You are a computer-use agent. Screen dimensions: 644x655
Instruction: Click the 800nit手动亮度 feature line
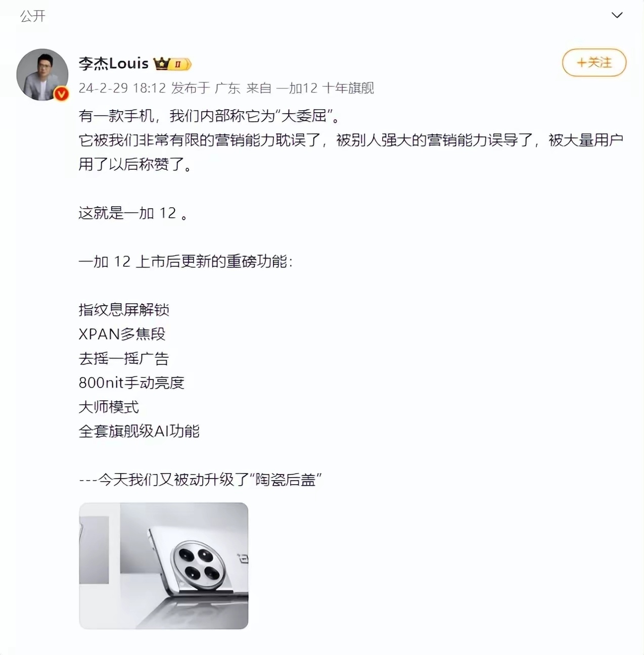pos(131,383)
